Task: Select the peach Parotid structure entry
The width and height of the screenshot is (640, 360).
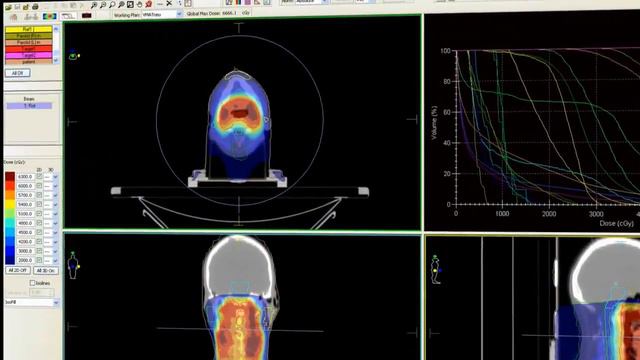Action: [x=29, y=42]
